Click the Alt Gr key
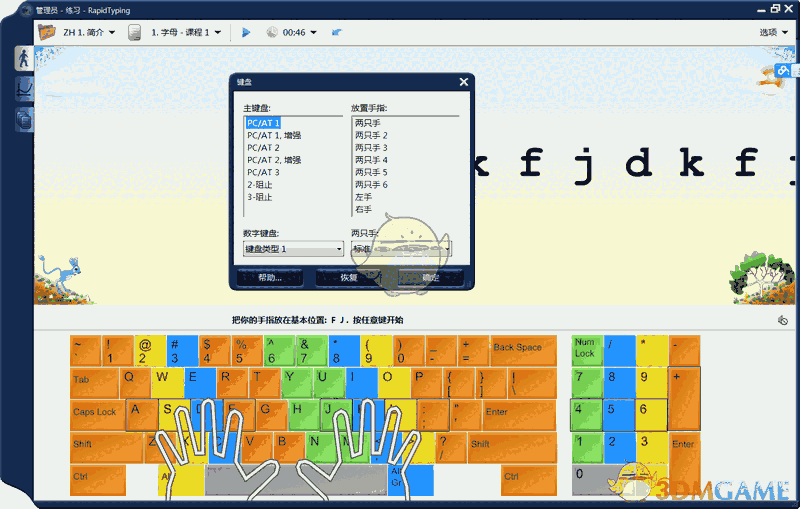The width and height of the screenshot is (800, 509). (411, 480)
